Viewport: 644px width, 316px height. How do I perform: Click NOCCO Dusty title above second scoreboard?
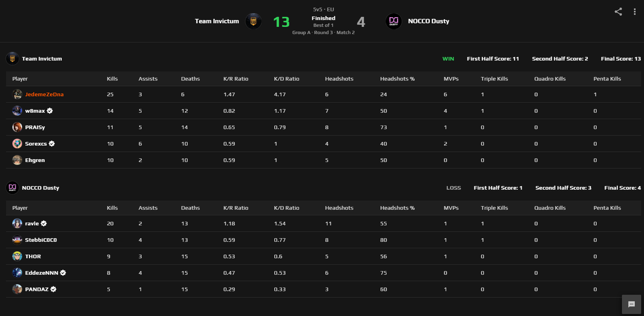click(41, 188)
